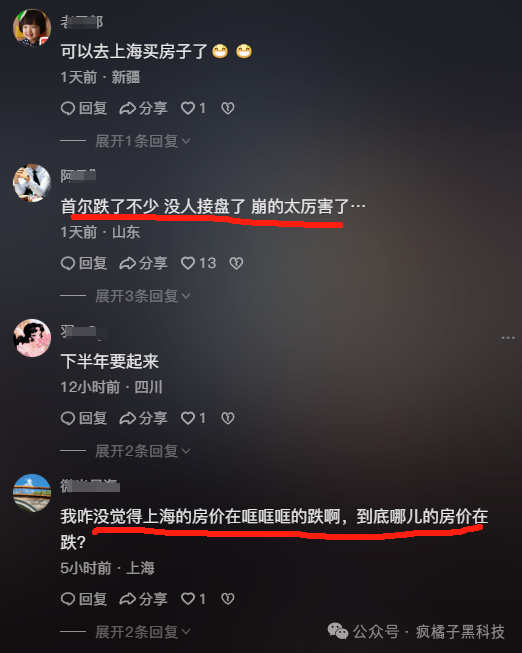This screenshot has width=522, height=653.
Task: Tap broken-heart on the Shandong comment
Action: coord(236,263)
